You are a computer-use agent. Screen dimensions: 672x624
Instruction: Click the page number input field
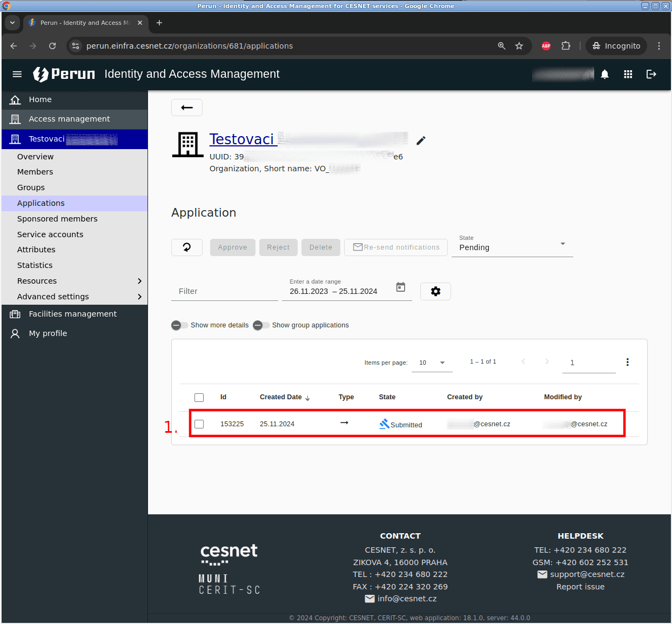pyautogui.click(x=589, y=363)
